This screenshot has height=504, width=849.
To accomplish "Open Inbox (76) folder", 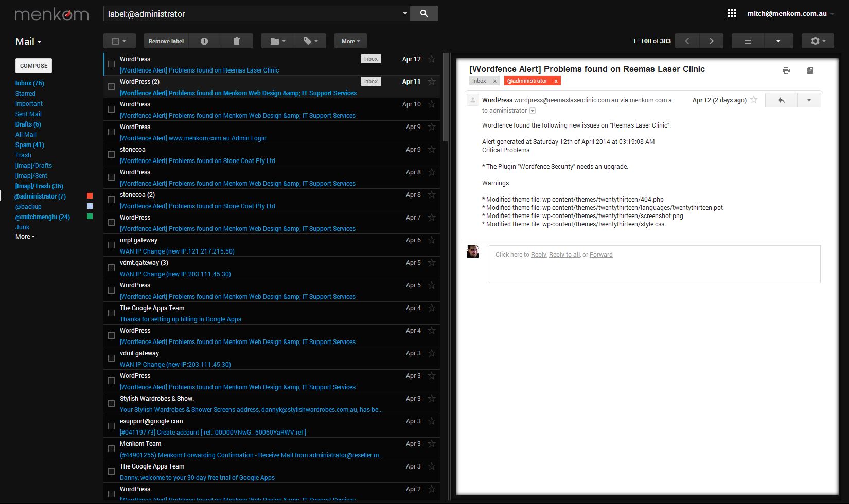I will pos(30,83).
